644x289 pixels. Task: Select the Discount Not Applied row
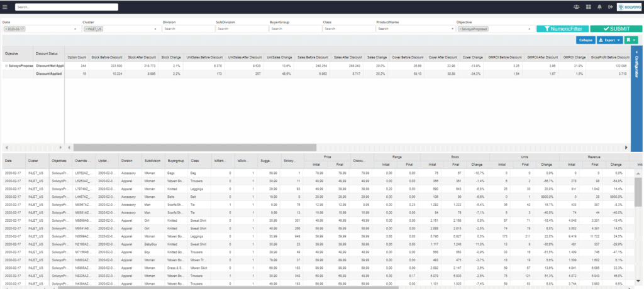coord(49,66)
